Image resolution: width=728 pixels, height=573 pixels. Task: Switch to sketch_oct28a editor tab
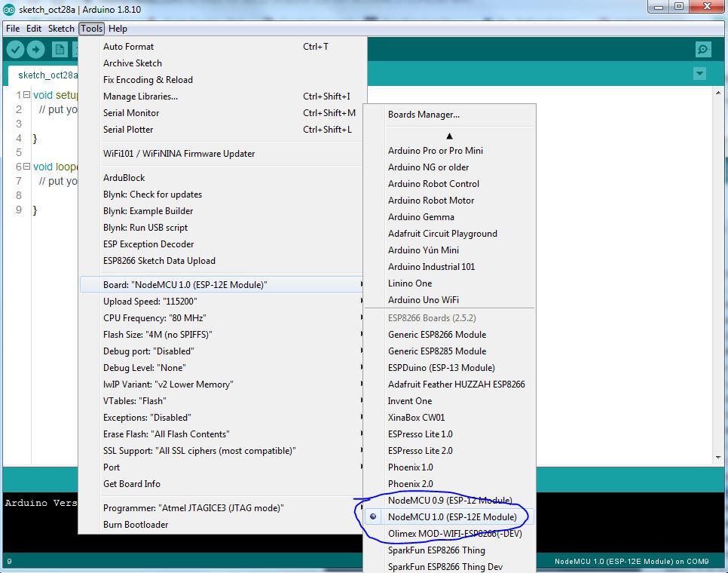click(x=44, y=75)
